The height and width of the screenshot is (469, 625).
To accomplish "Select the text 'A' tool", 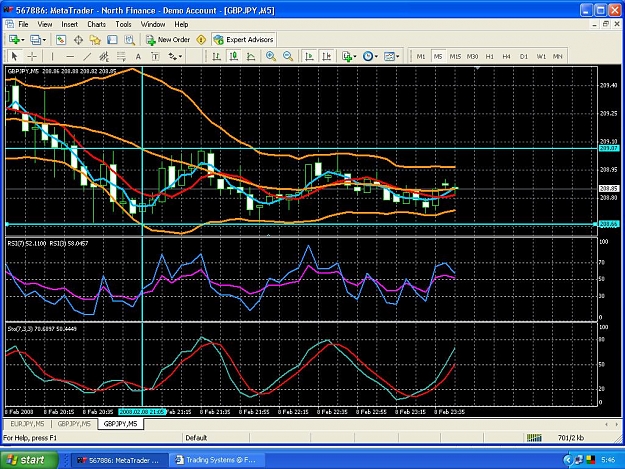I will click(x=138, y=57).
